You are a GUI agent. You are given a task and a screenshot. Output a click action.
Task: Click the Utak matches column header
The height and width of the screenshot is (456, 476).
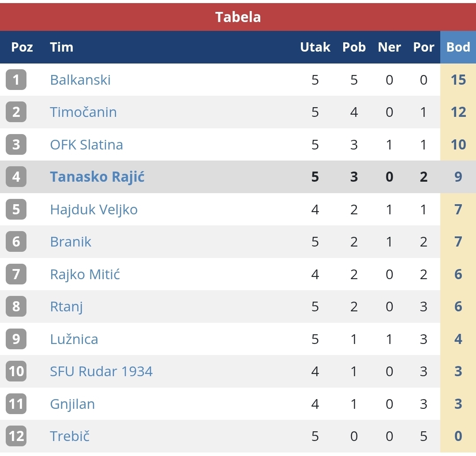click(315, 47)
